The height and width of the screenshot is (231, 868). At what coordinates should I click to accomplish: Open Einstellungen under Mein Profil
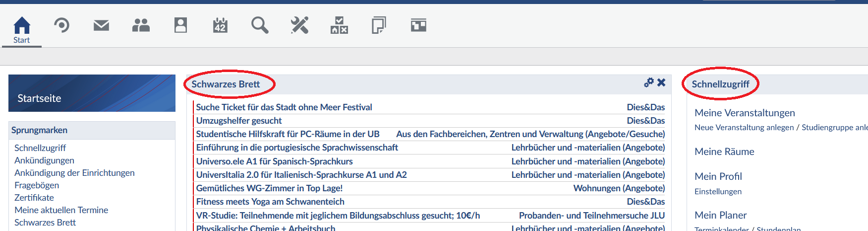coord(718,192)
